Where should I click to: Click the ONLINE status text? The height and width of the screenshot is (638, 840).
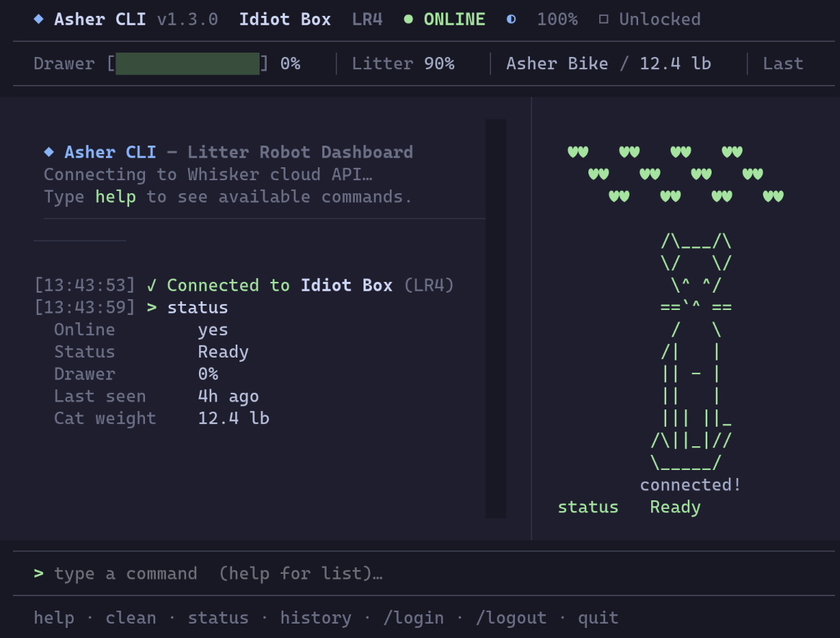(454, 19)
